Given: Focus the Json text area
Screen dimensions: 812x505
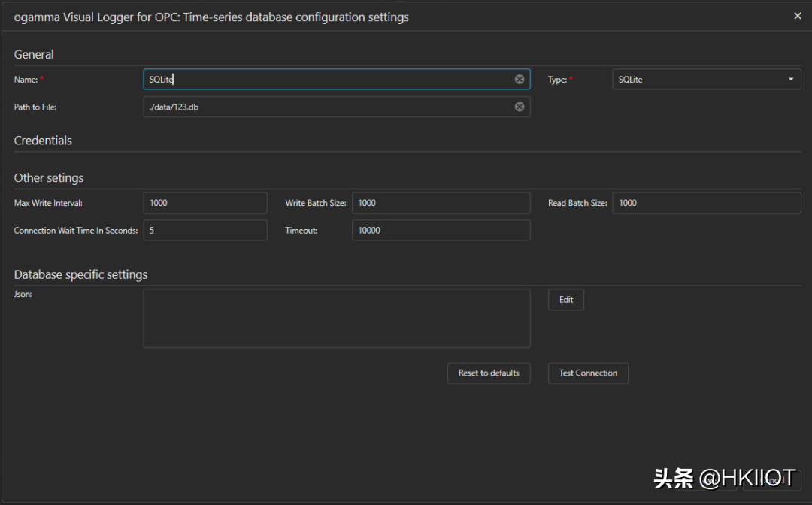Looking at the screenshot, I should point(337,318).
